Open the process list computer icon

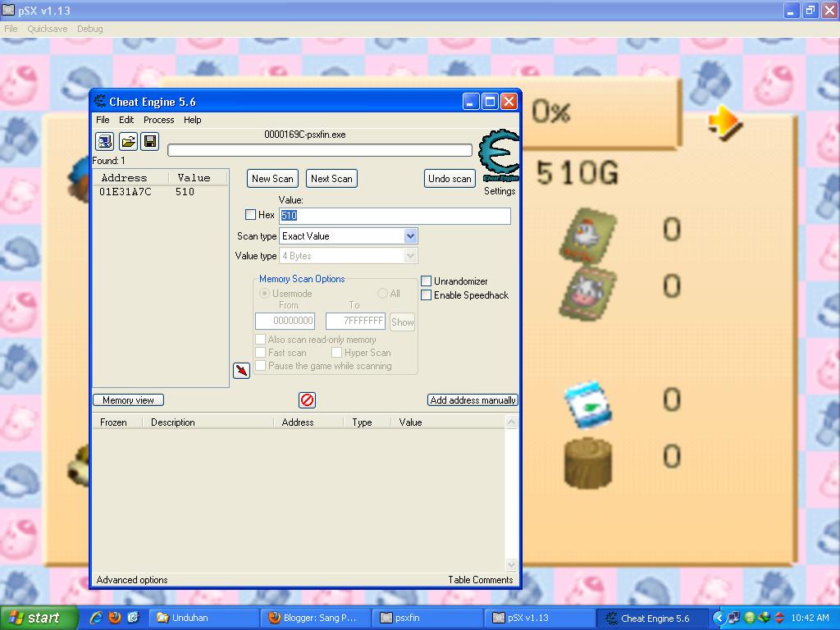[x=104, y=141]
